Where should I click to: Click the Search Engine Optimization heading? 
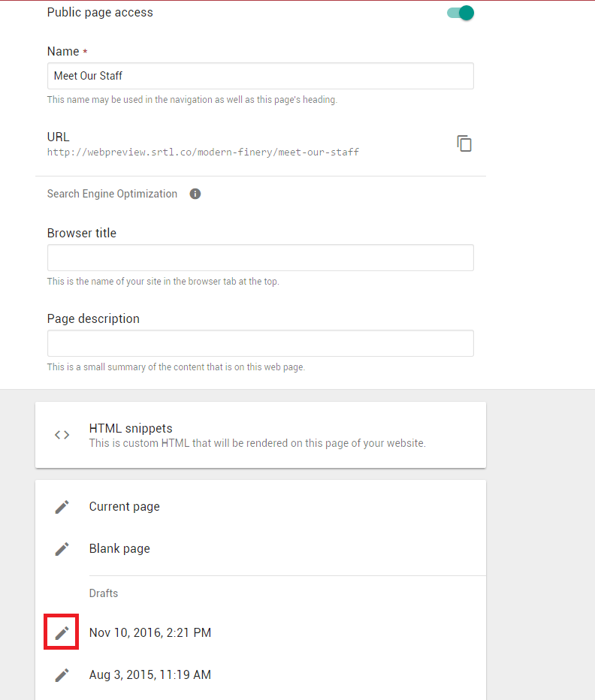click(x=112, y=194)
